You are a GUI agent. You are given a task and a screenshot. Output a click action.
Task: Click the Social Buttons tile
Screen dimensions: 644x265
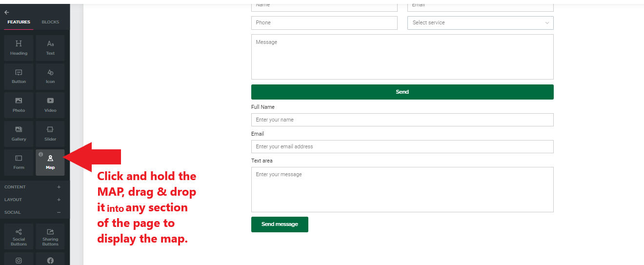[x=19, y=236]
